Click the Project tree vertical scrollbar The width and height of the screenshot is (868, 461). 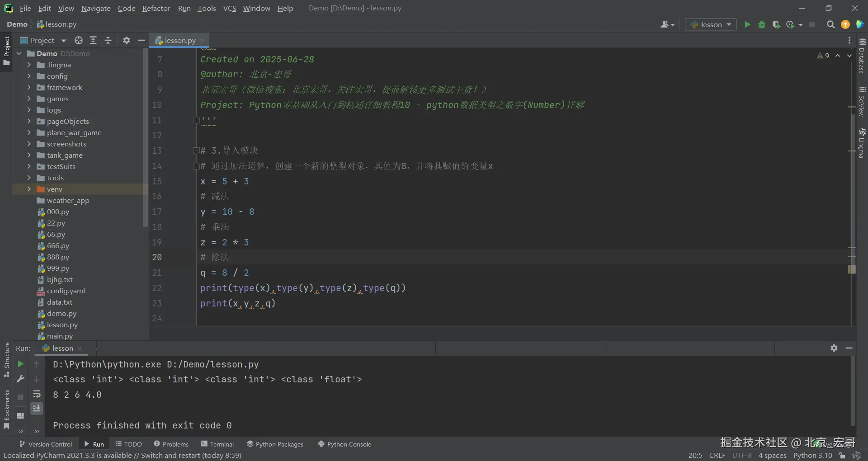point(146,138)
